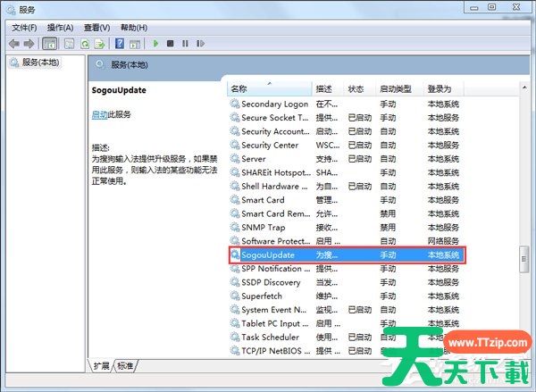Image resolution: width=536 pixels, height=392 pixels.
Task: Click the 启动 link to start service
Action: pyautogui.click(x=99, y=114)
